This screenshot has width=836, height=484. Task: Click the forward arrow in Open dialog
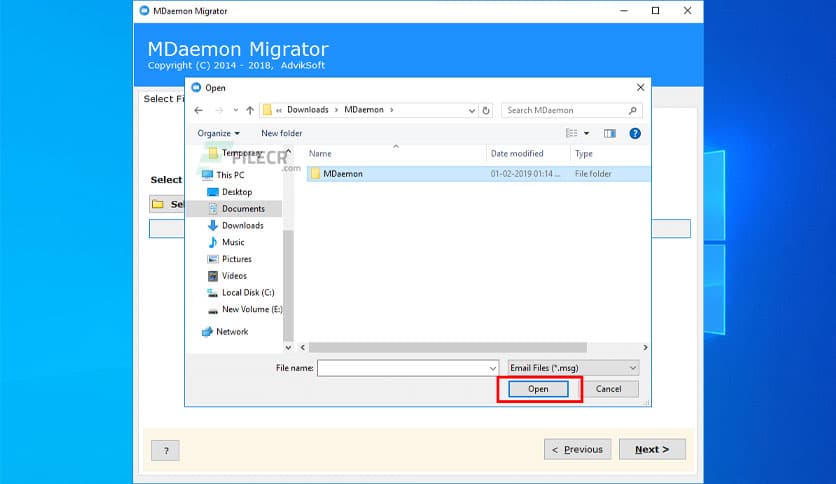point(219,110)
